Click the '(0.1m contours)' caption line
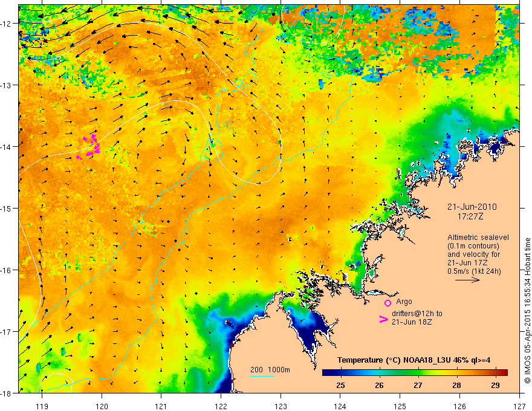 coord(473,246)
